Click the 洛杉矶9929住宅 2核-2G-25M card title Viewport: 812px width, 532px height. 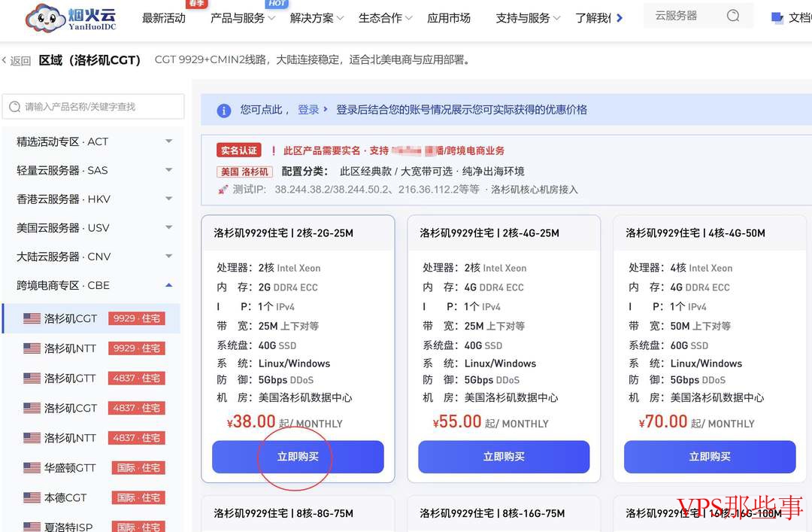point(283,233)
